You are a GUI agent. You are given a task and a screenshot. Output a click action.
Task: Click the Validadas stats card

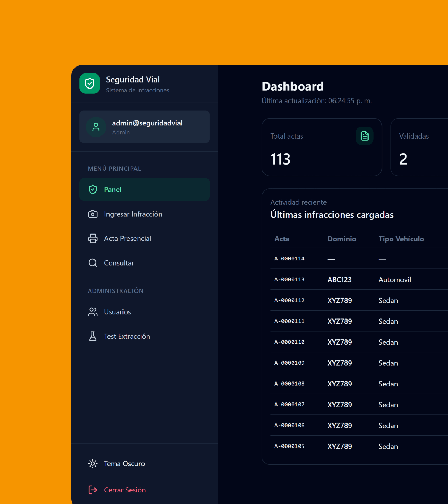[419, 147]
